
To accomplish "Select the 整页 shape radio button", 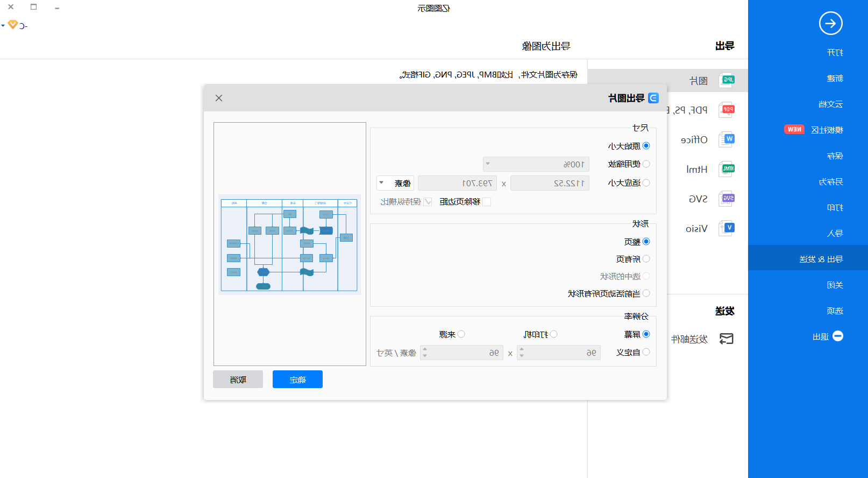I will [646, 242].
